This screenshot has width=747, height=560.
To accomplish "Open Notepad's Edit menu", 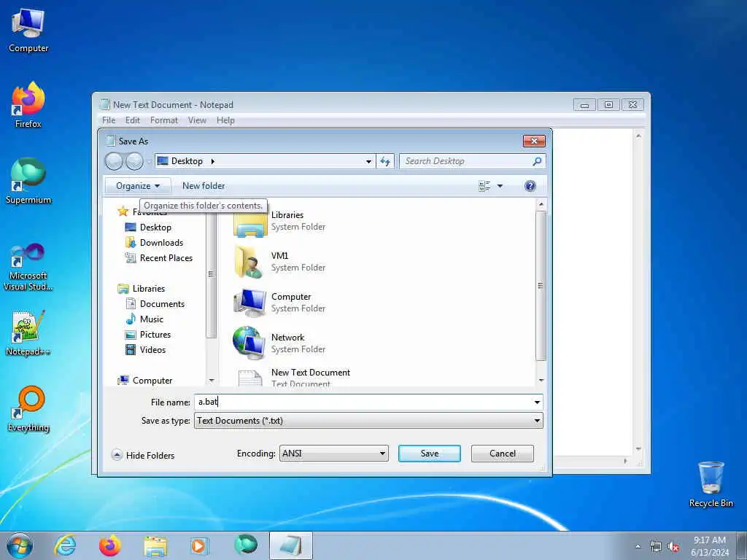I will (133, 120).
